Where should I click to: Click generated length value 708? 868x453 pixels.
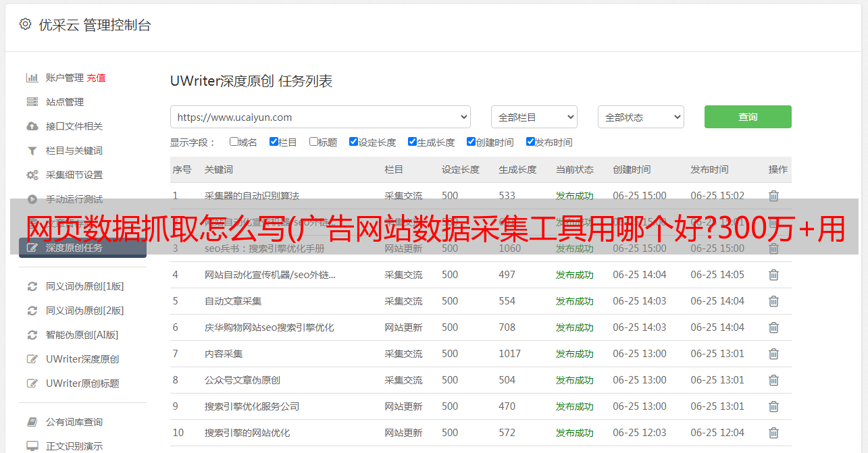(507, 327)
